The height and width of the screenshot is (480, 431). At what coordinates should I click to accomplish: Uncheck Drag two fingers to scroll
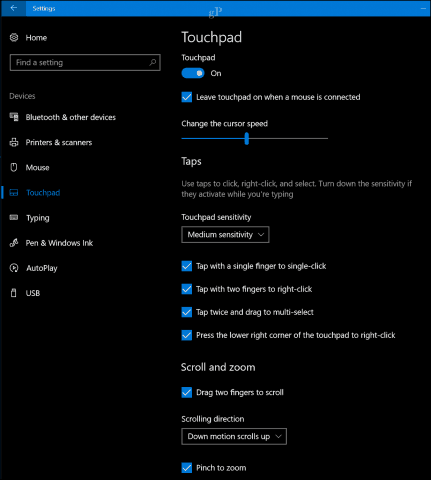[187, 392]
